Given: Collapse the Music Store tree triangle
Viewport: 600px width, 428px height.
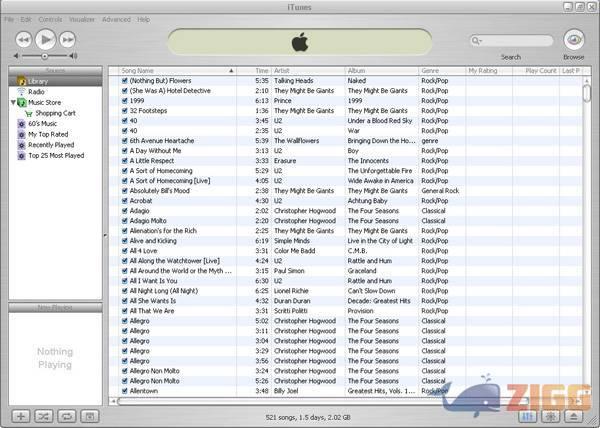Looking at the screenshot, I should 13,103.
